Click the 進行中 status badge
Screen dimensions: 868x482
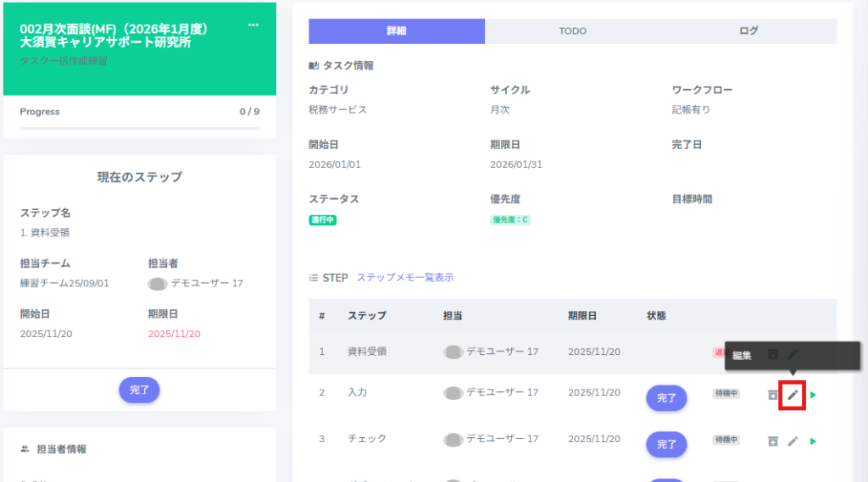click(322, 220)
